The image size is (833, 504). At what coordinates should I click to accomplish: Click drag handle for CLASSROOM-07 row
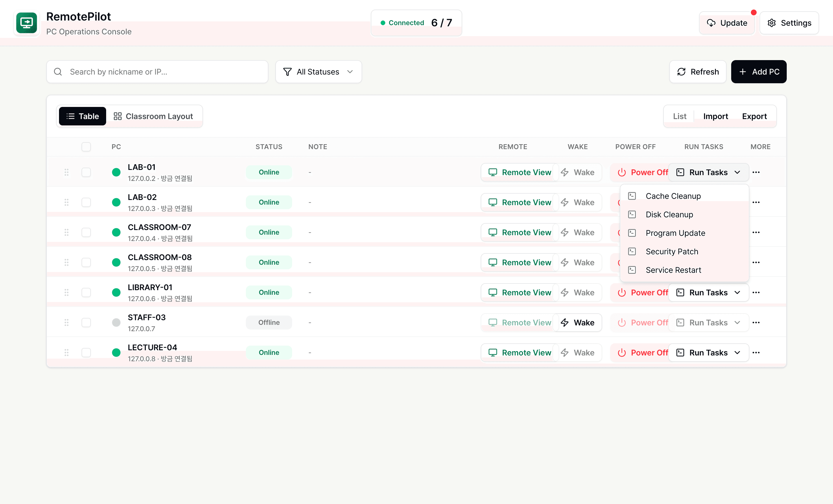tap(67, 232)
